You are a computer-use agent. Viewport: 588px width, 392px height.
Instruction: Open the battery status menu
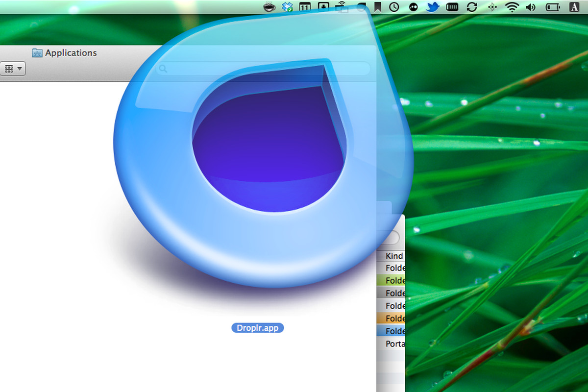(552, 7)
